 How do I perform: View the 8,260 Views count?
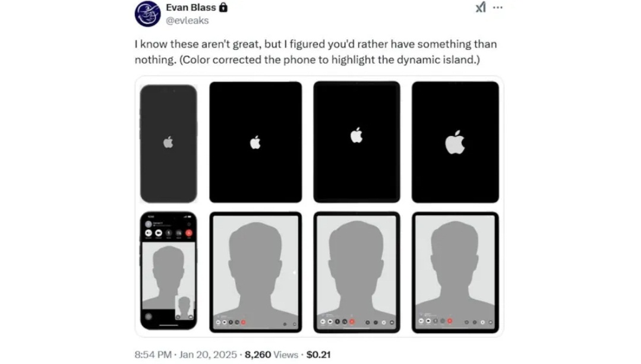point(271,354)
